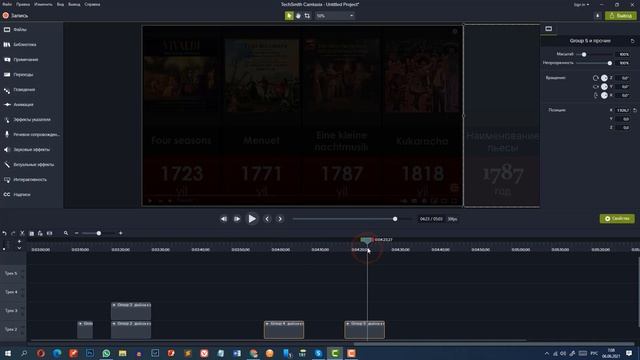
Task: Click the Split icon in timeline toolbar
Action: pyautogui.click(x=49, y=233)
